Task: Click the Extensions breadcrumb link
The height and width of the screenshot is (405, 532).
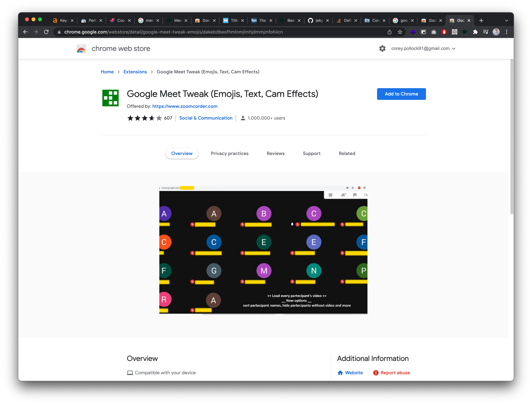Action: tap(135, 71)
